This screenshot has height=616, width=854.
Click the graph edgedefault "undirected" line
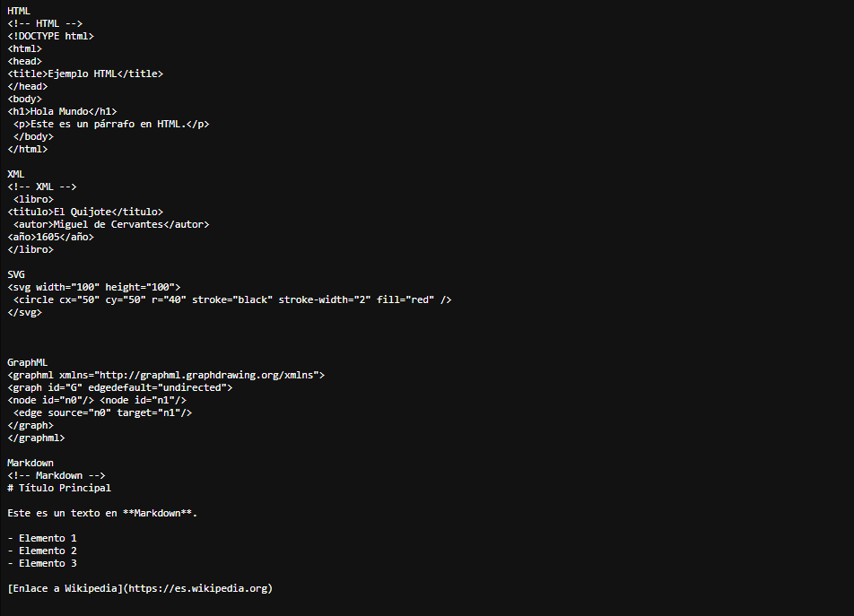(120, 387)
